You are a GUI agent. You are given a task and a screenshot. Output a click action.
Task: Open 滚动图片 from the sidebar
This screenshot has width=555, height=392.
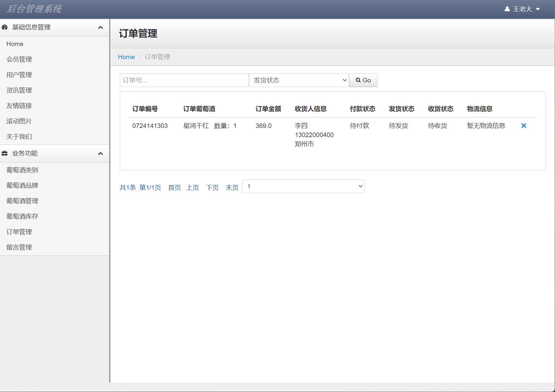(19, 121)
